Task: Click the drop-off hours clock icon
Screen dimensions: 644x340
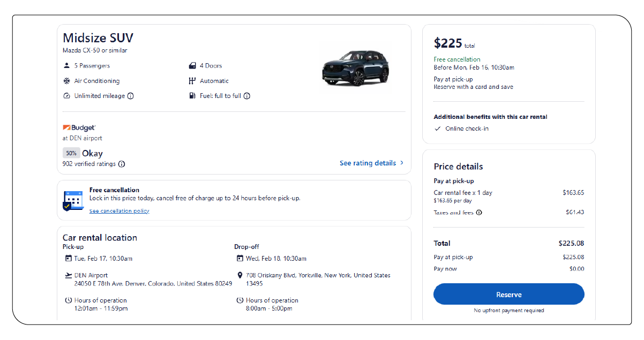Action: pyautogui.click(x=239, y=301)
